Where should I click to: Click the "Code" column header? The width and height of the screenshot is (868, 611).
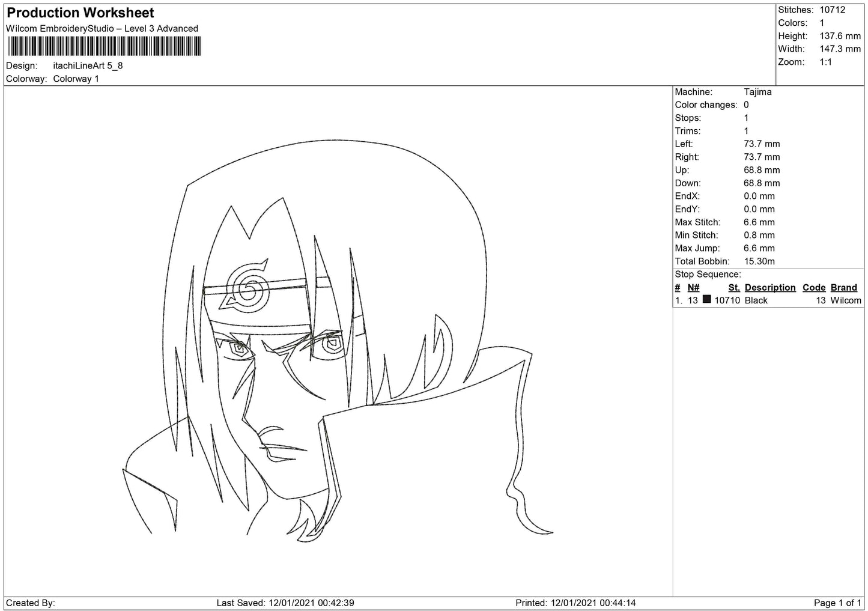(815, 288)
